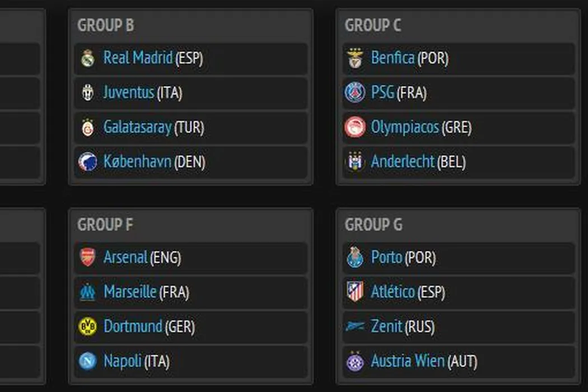
Task: Open the Porto team link
Action: click(x=386, y=258)
